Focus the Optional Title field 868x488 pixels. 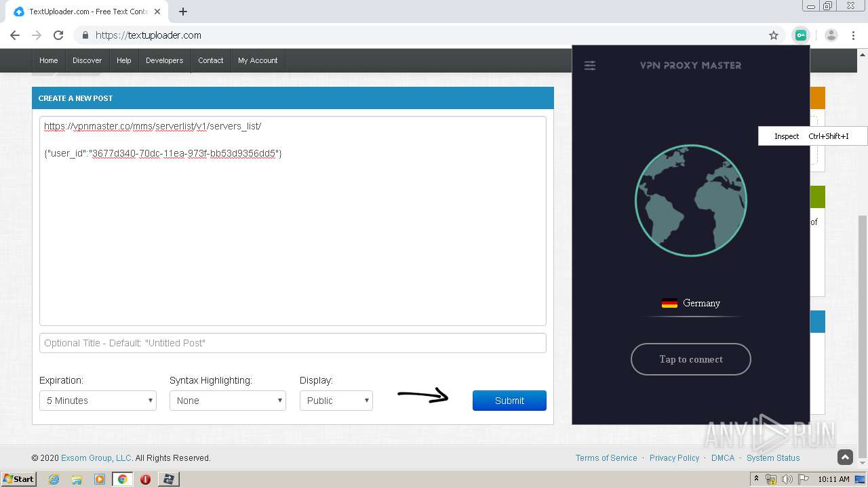293,343
